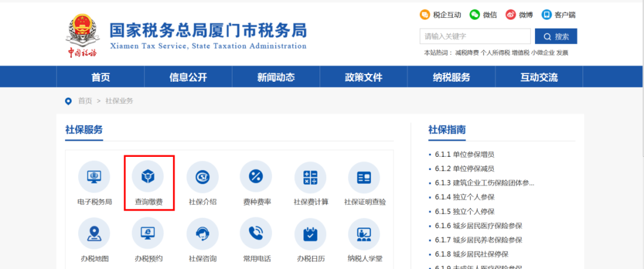Click the 办税预约 icon
This screenshot has width=644, height=269.
pos(148,234)
